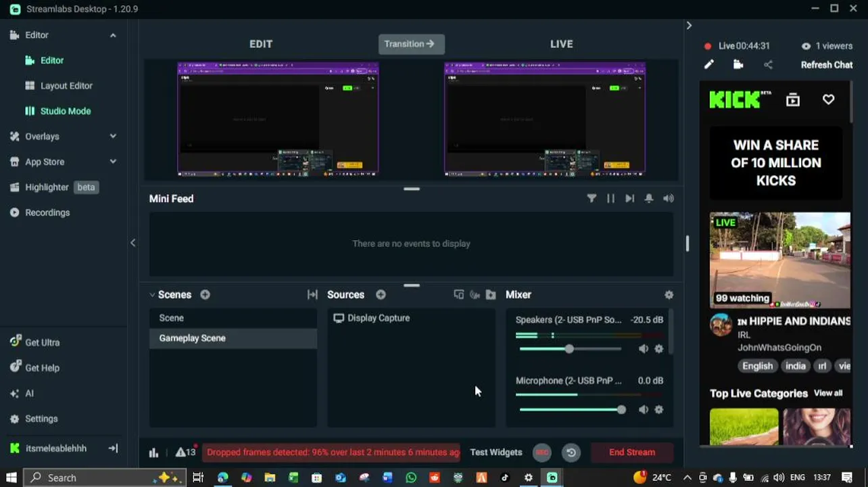Open Settings in the sidebar
This screenshot has height=487, width=868.
[34, 419]
